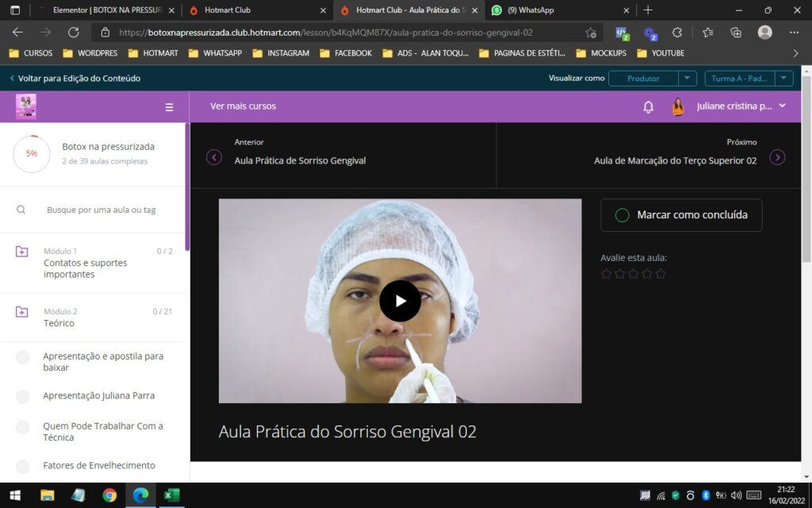Screen dimensions: 812x508
Task: Click Ver mais cursos link
Action: pos(243,106)
